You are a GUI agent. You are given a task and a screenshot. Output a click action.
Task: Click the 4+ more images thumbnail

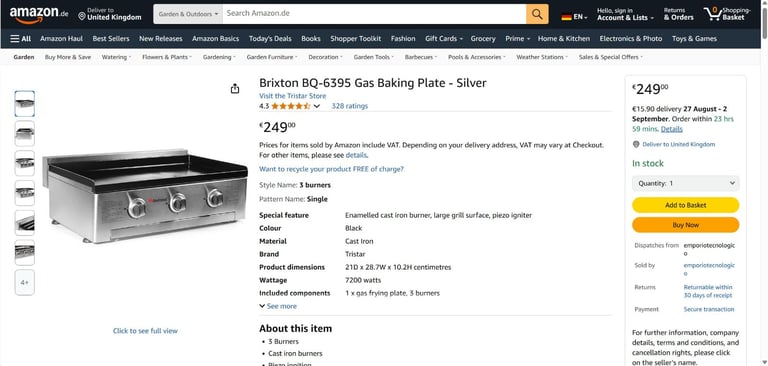tap(24, 282)
